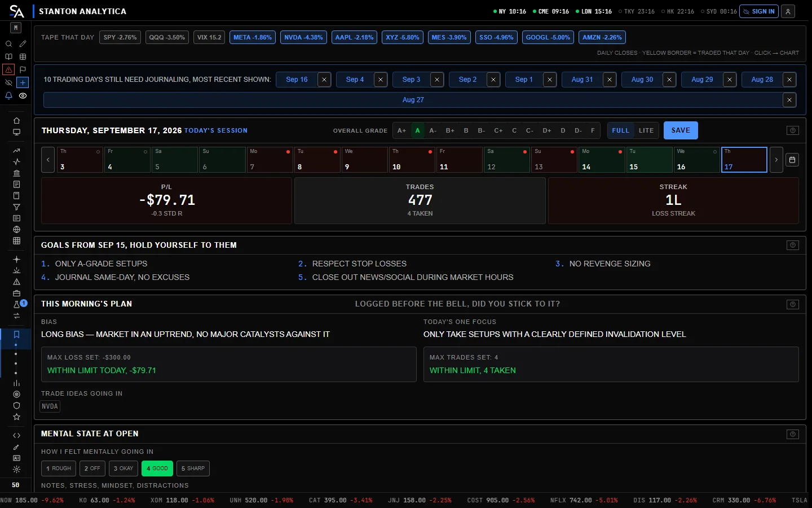This screenshot has width=812, height=508.
Task: Open the search magnifier in sidebar
Action: pos(8,43)
